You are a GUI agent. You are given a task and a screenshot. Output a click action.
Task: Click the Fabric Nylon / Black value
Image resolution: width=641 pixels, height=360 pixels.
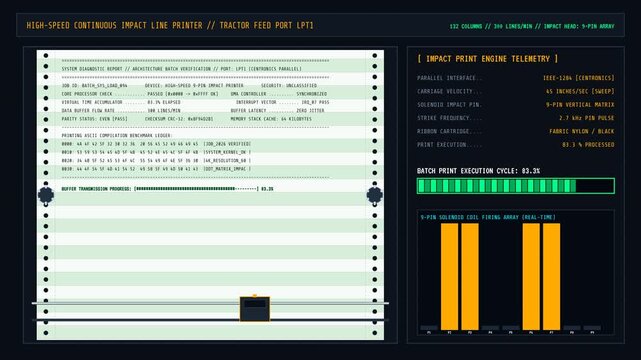[x=582, y=131]
